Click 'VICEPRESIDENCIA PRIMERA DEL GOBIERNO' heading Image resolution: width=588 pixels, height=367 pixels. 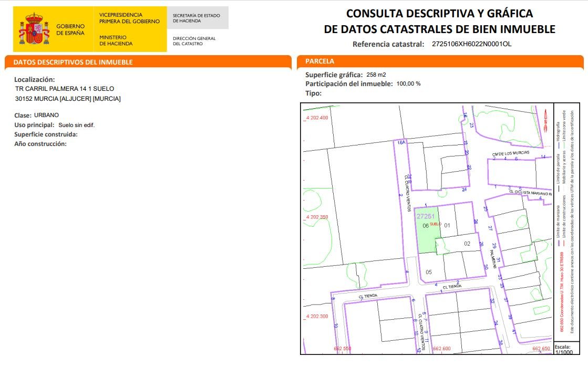pyautogui.click(x=129, y=18)
